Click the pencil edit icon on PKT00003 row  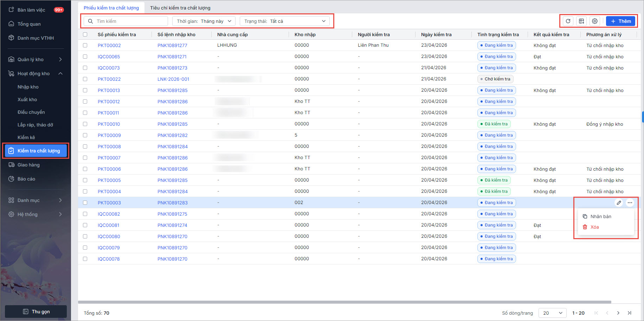(x=619, y=203)
